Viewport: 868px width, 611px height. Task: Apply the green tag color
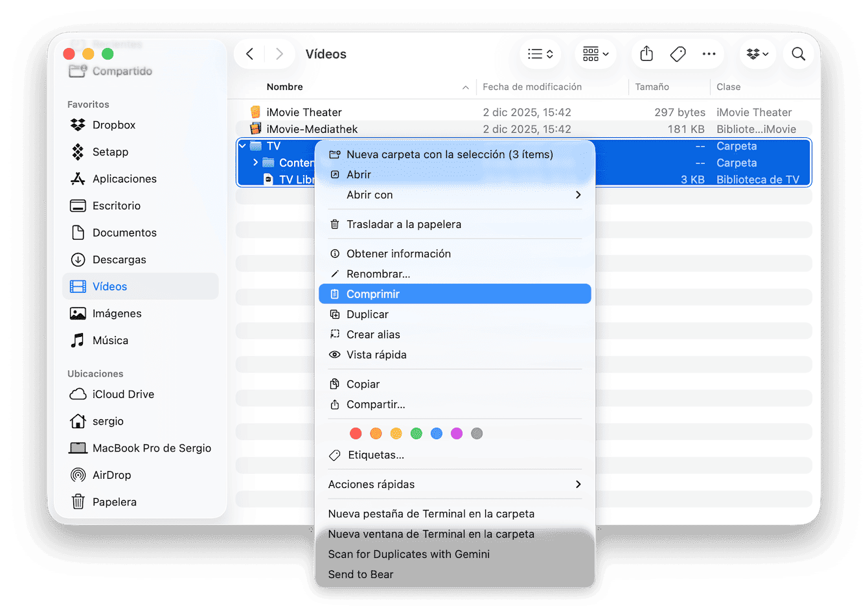tap(417, 433)
